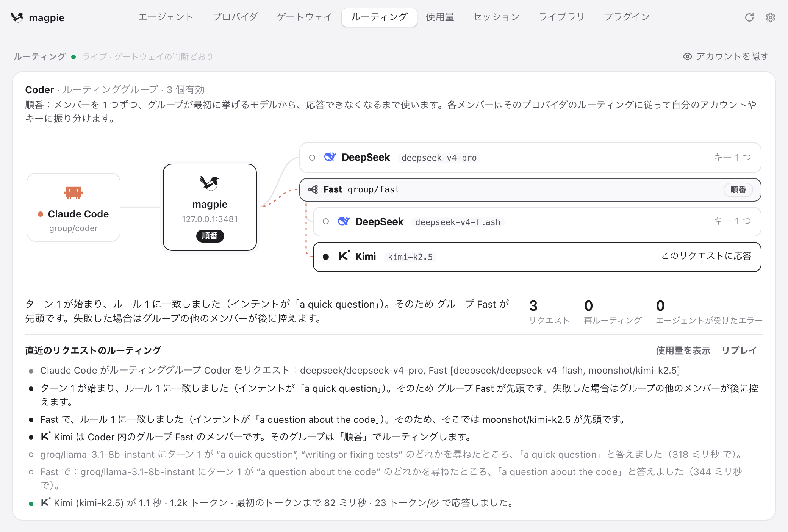
Task: Click deepseek-v4-flash model label
Action: [x=458, y=222]
